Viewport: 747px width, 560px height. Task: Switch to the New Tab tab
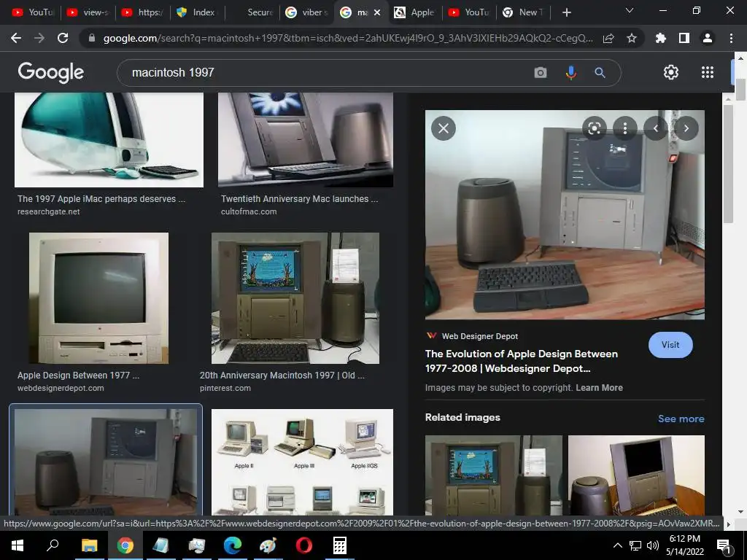(x=523, y=12)
